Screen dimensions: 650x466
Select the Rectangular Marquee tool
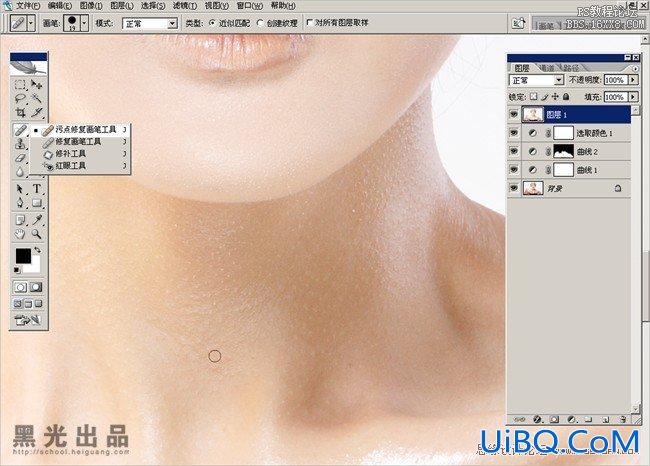(x=20, y=85)
